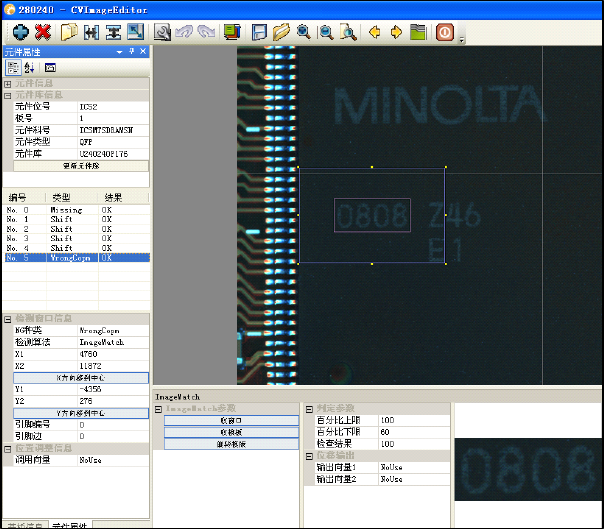Click the 百分比下限 value field
Image resolution: width=604 pixels, height=529 pixels.
click(x=413, y=431)
